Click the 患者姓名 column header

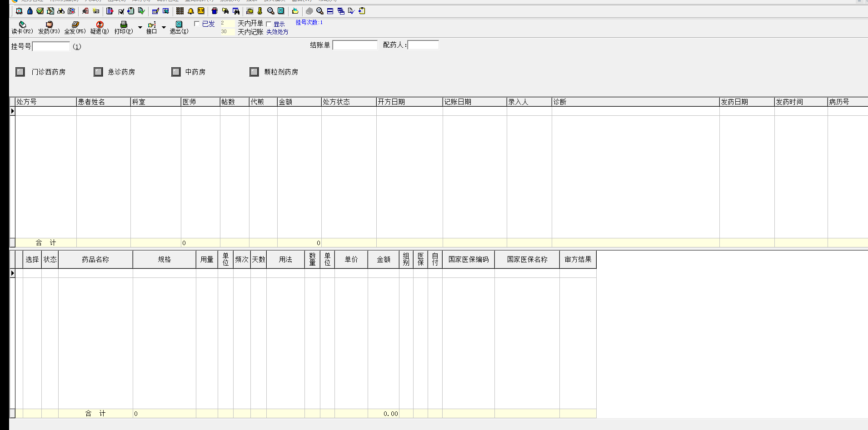[104, 102]
